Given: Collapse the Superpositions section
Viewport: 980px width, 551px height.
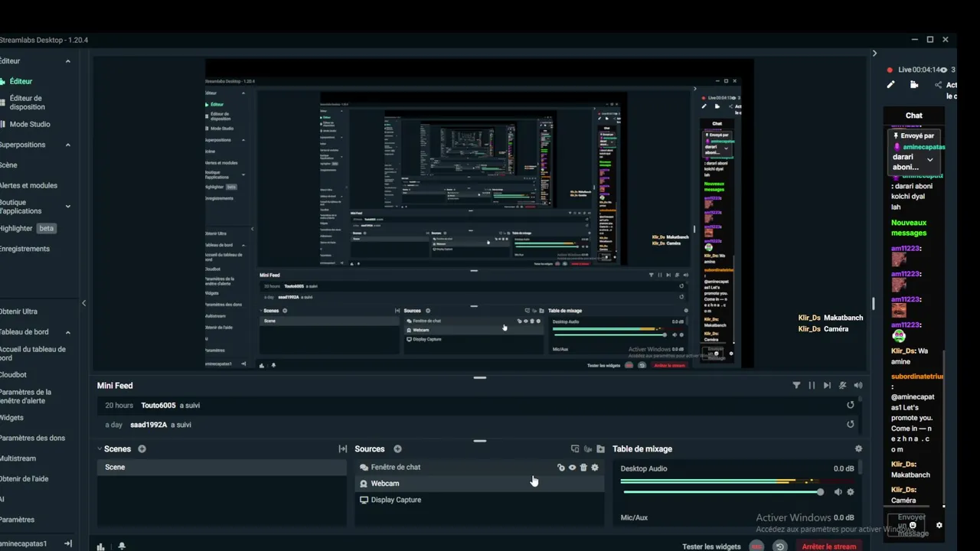Looking at the screenshot, I should (x=67, y=145).
